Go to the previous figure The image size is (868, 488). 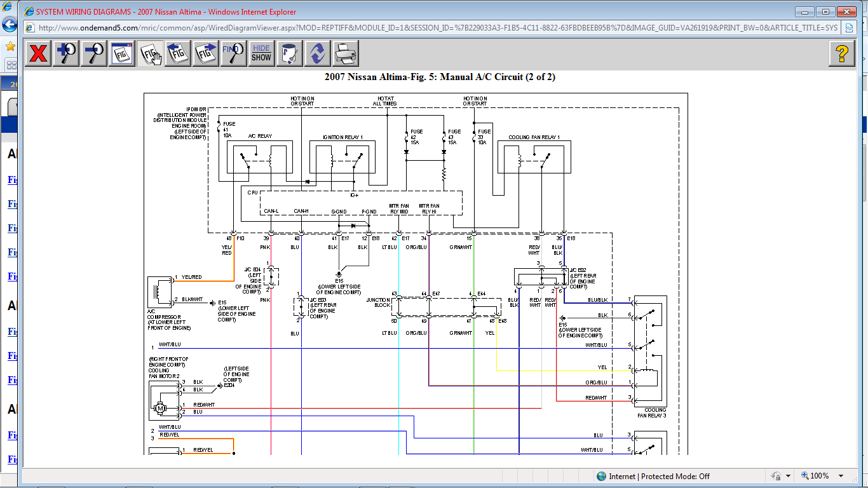pos(179,53)
